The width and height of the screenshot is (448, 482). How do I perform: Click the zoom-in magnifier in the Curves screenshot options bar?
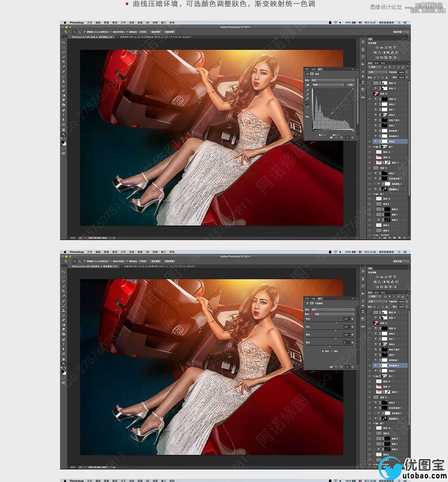pyautogui.click(x=75, y=32)
